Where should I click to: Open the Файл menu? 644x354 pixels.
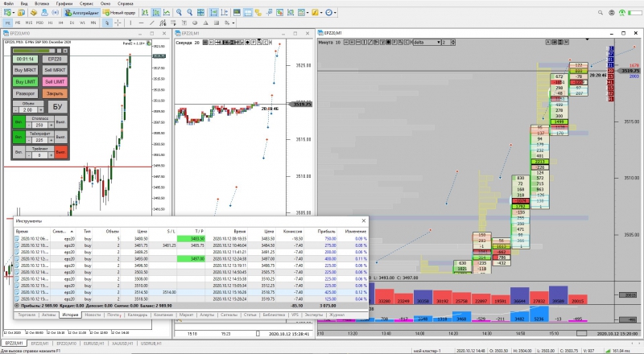(x=8, y=3)
